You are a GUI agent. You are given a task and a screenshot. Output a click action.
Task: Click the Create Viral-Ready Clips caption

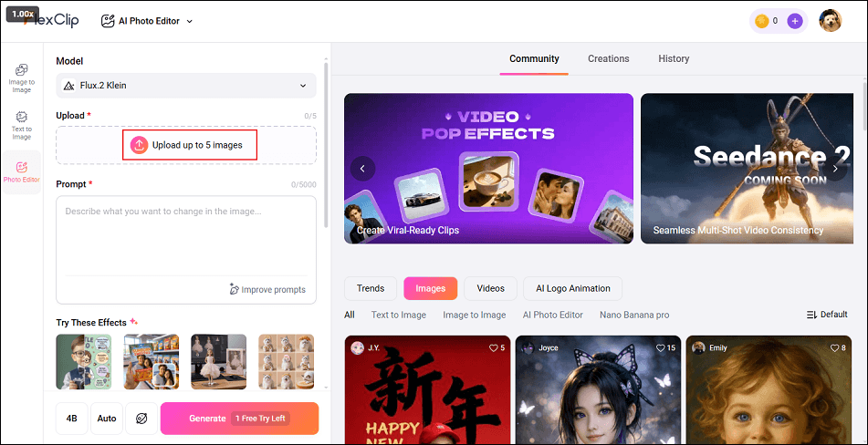(x=408, y=230)
